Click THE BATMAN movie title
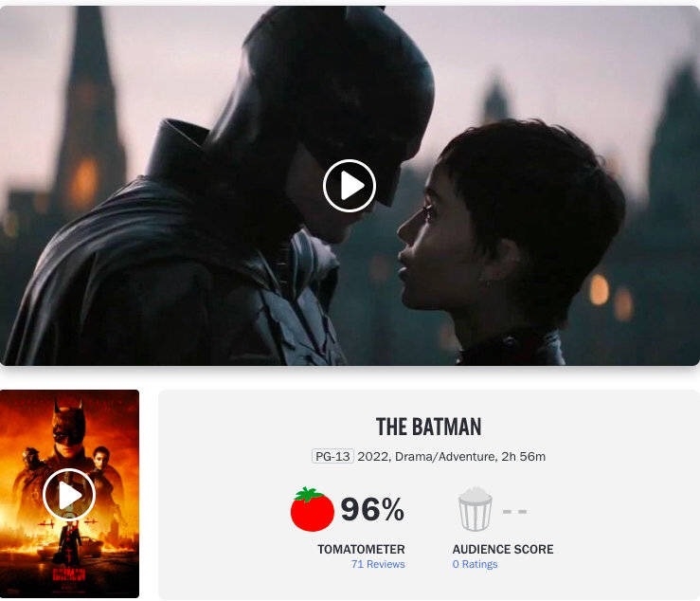700x601 pixels. click(428, 427)
